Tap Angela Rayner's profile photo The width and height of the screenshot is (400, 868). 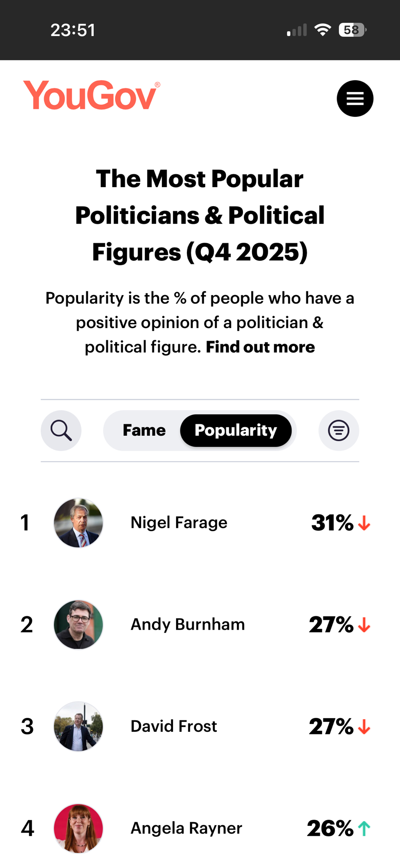point(79,828)
